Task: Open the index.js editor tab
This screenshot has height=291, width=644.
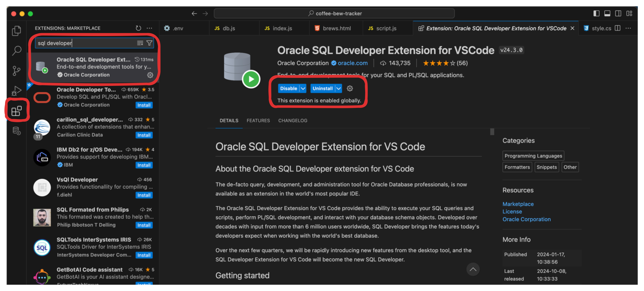Action: [x=284, y=28]
